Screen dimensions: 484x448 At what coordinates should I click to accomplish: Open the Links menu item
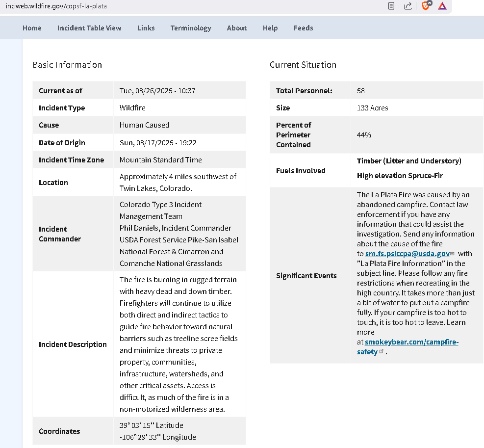coord(146,28)
